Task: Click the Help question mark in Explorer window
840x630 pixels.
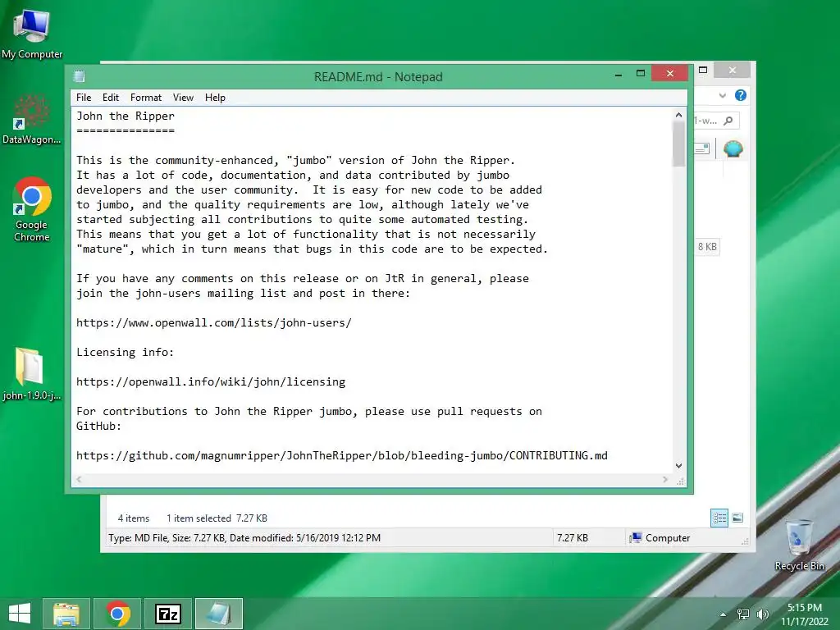Action: pyautogui.click(x=741, y=95)
